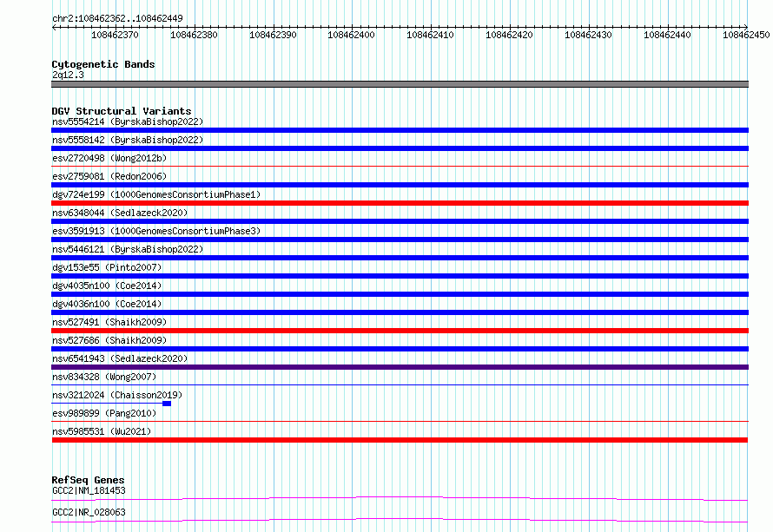
Task: Open variant esv989899 (Pang2010)
Action: (104, 413)
